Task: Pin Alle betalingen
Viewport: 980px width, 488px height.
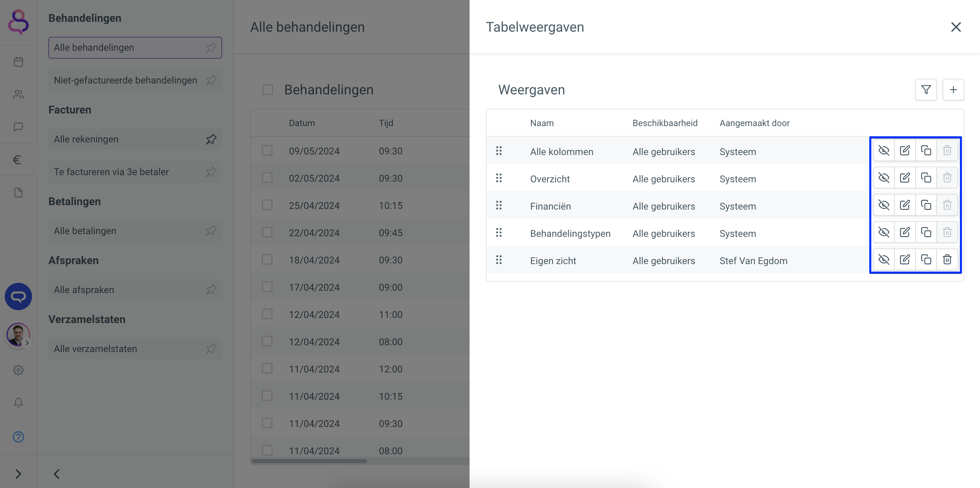Action: coord(211,231)
